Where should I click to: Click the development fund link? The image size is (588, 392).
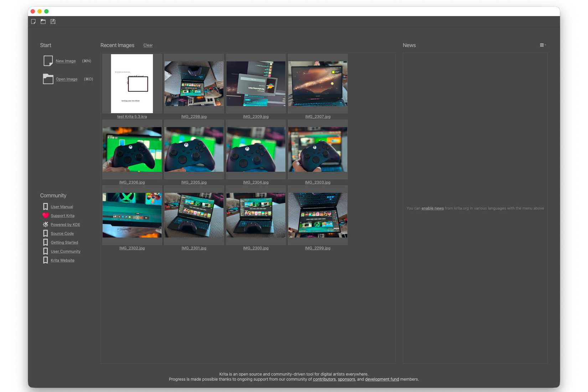(x=382, y=379)
